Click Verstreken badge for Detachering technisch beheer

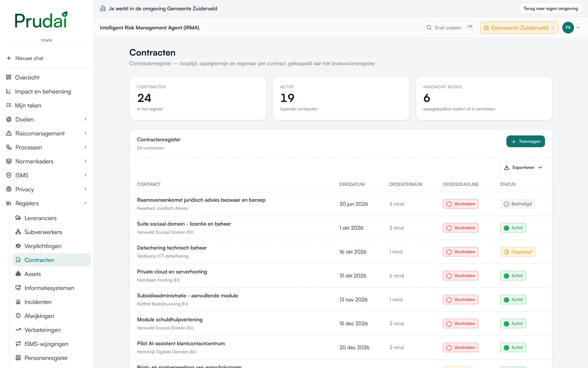click(461, 252)
